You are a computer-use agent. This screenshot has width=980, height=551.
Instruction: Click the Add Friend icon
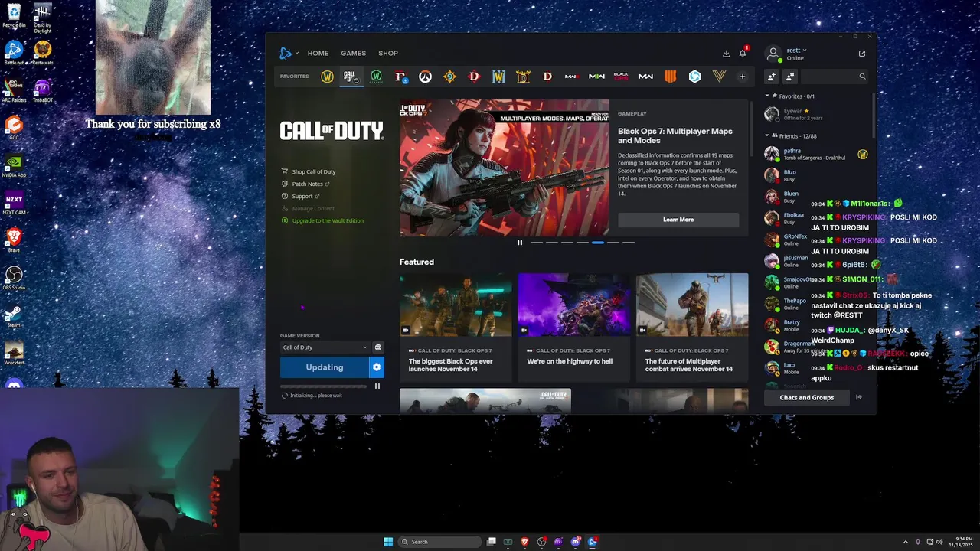[772, 77]
